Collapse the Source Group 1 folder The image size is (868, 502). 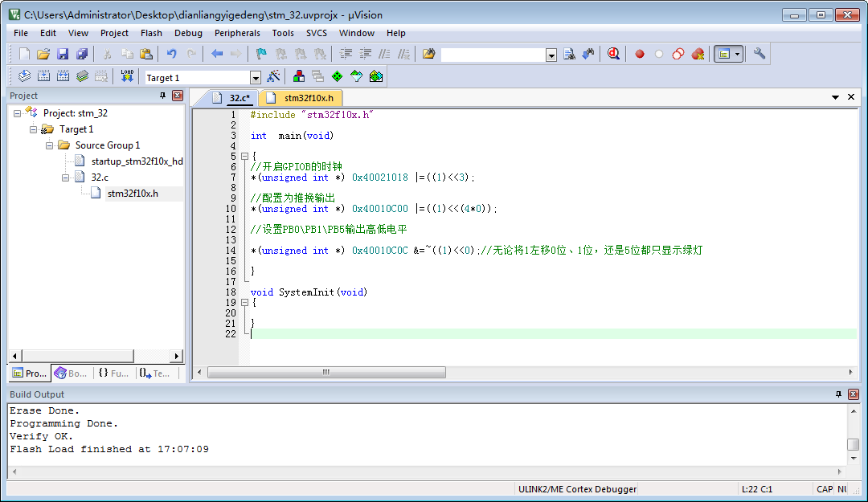click(x=48, y=146)
